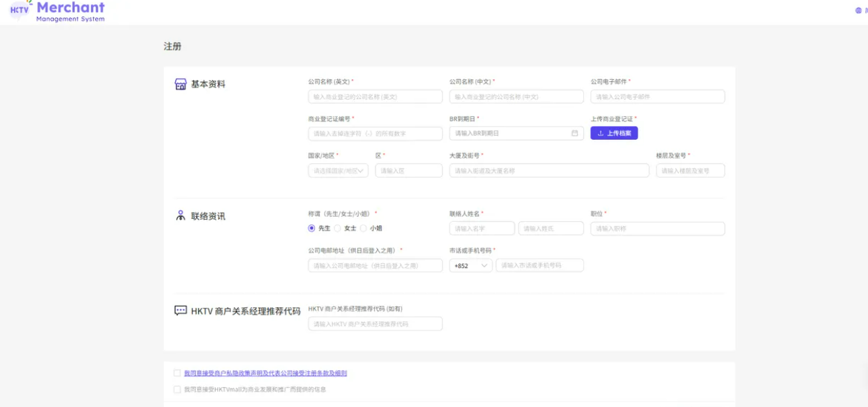The width and height of the screenshot is (868, 407).
Task: Click the upload icon on the 上传档案 button
Action: click(599, 134)
